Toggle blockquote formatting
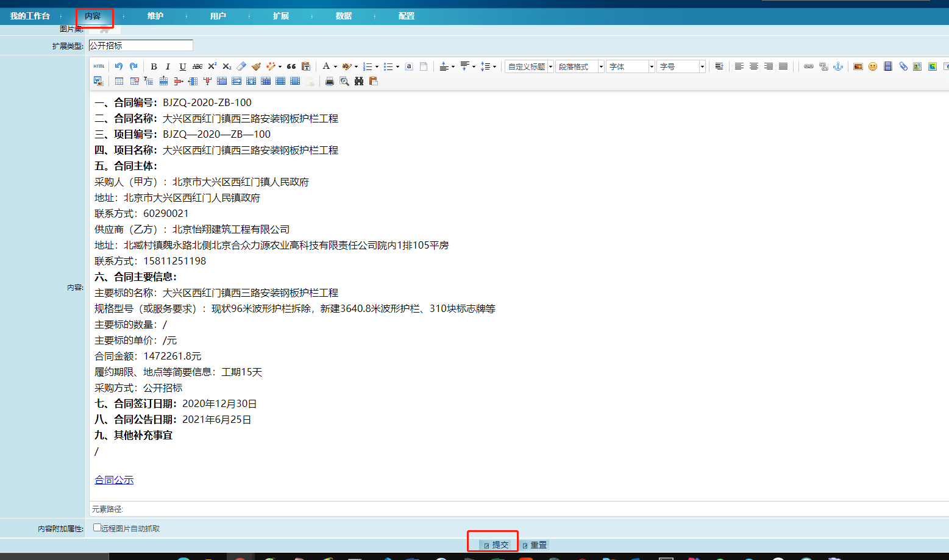 point(291,66)
